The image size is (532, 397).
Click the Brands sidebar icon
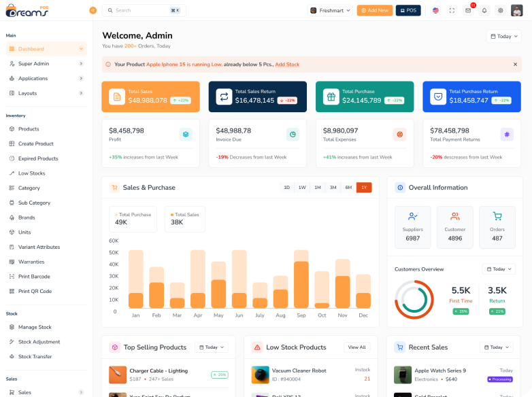12,218
